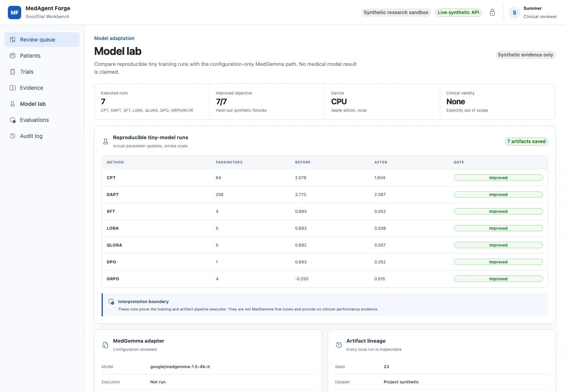Screen dimensions: 565x392
Task: Open the Summer user avatar
Action: point(514,13)
